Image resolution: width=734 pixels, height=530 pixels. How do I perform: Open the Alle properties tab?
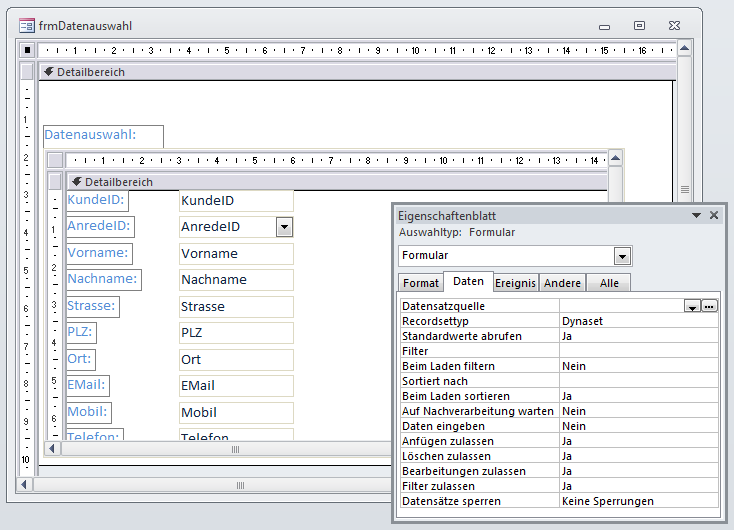pos(608,283)
